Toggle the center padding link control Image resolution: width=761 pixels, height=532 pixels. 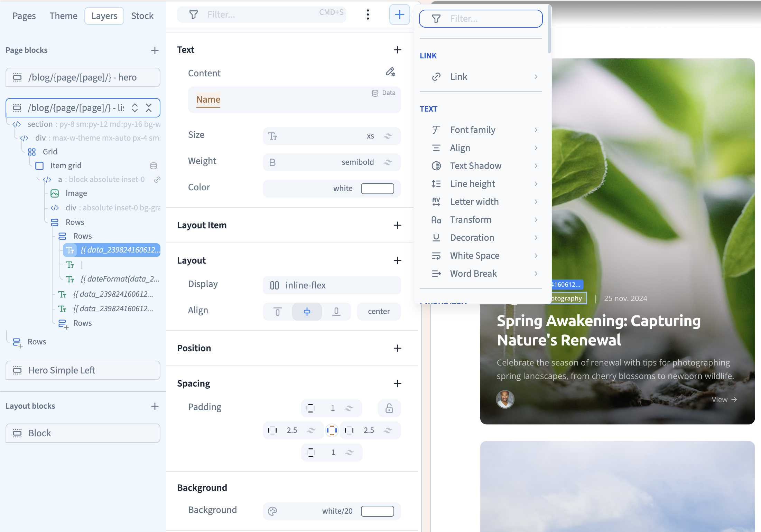[332, 430]
